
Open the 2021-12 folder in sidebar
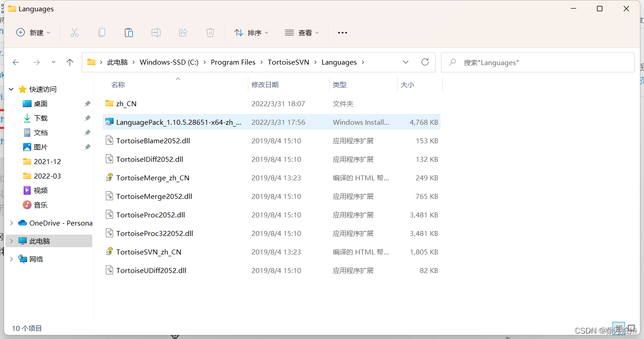pyautogui.click(x=47, y=161)
